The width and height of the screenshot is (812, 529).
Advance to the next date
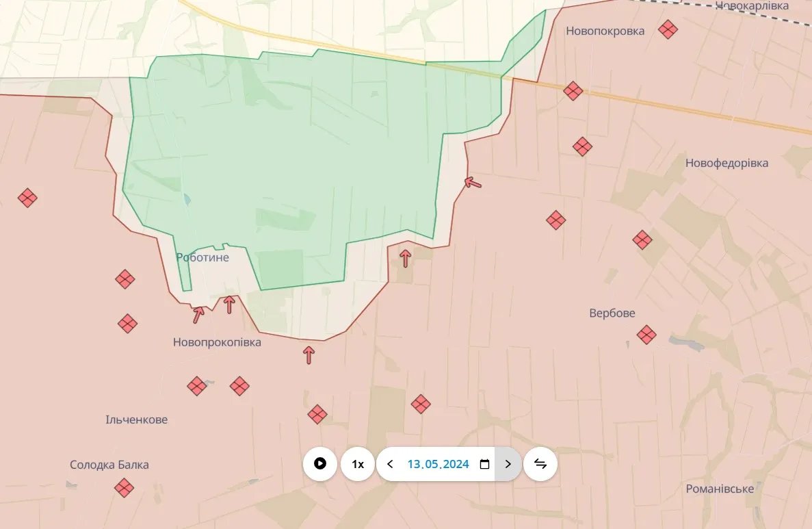click(508, 464)
